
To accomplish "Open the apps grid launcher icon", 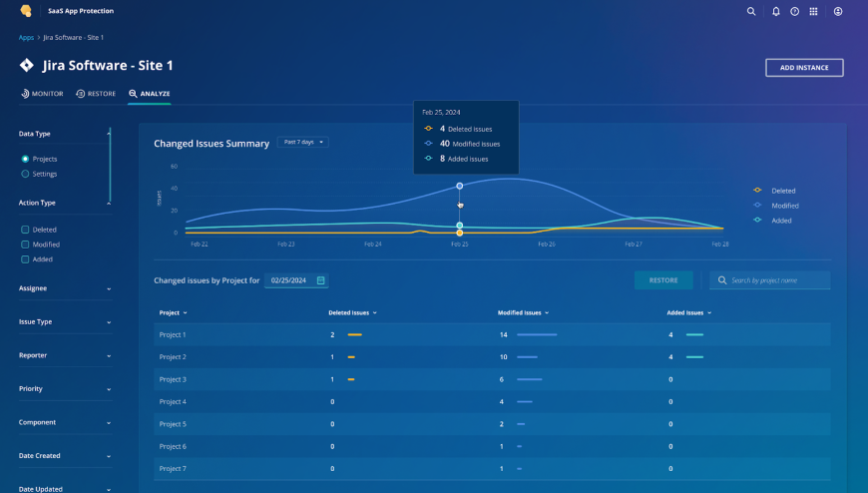I will (814, 11).
